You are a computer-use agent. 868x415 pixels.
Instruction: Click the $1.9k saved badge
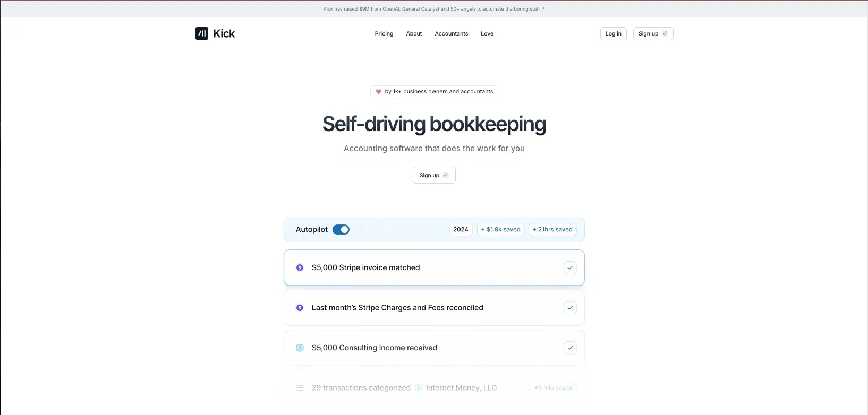point(500,230)
